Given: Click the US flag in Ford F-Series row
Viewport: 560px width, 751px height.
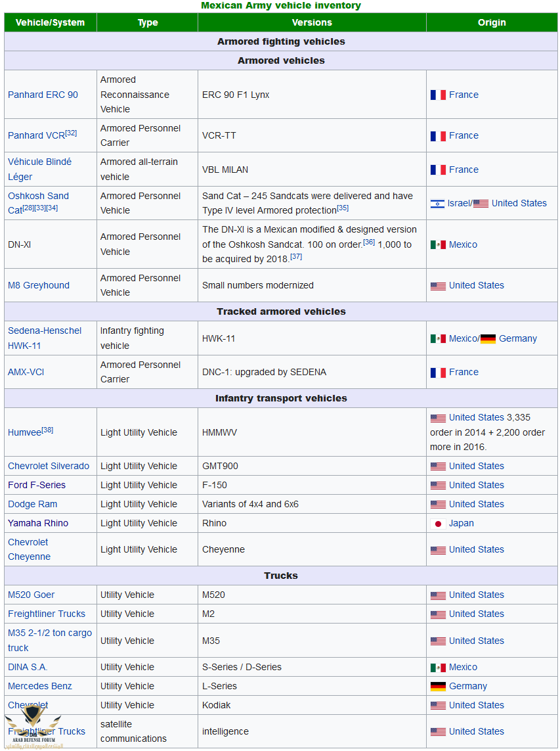Looking at the screenshot, I should pos(438,485).
